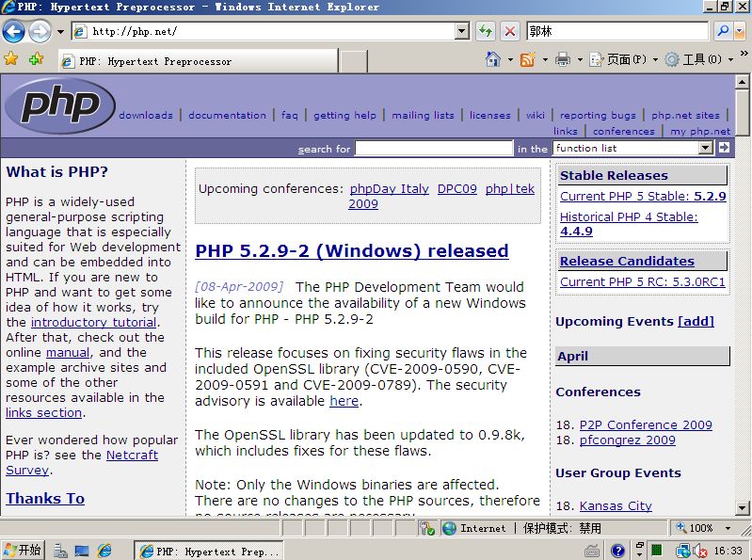Click the address bar showing http://php.net/
Image resolution: width=752 pixels, height=560 pixels.
pos(264,32)
